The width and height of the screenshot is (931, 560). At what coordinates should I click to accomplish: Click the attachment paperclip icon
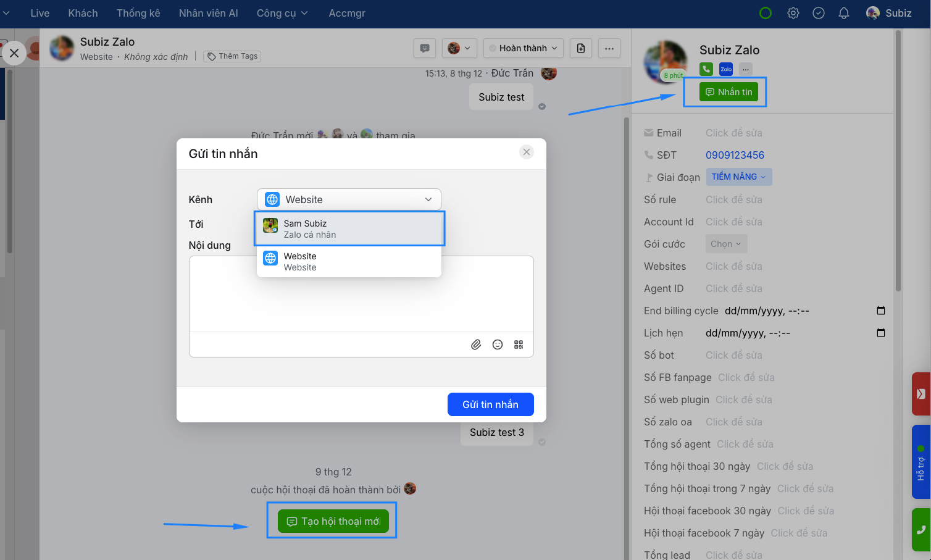click(476, 345)
